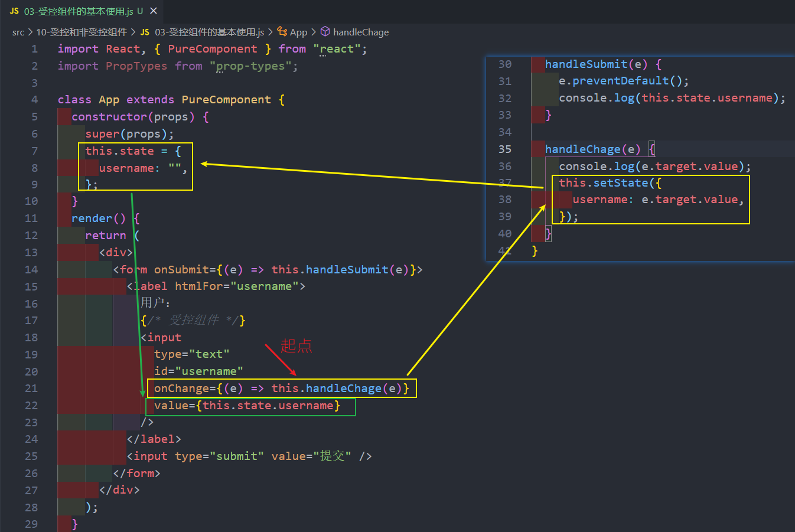Click "handleChage" call on line 21
Image resolution: width=795 pixels, height=532 pixels.
coord(344,389)
